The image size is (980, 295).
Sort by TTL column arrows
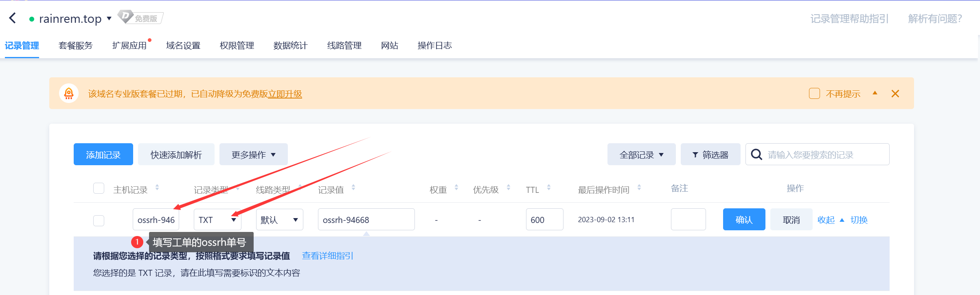coord(549,188)
